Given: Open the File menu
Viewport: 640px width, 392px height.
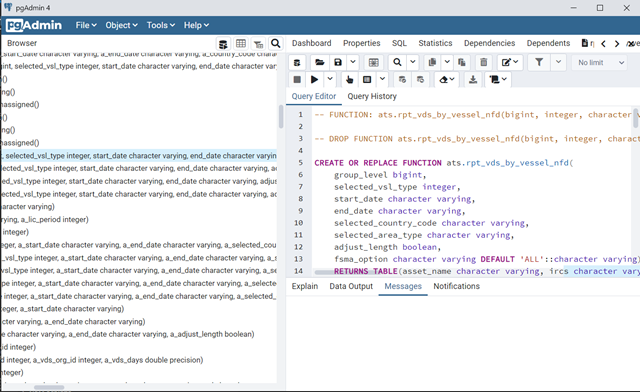Looking at the screenshot, I should pos(86,25).
